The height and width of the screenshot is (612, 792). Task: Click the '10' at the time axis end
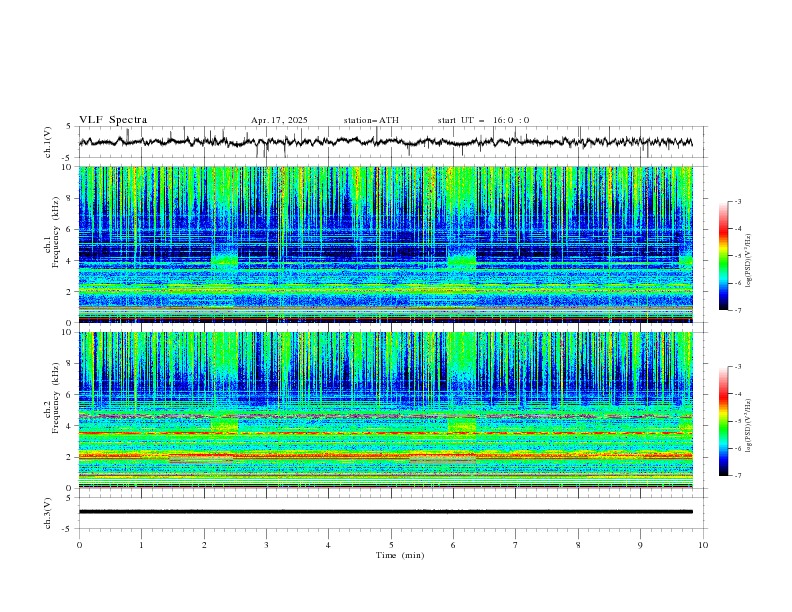click(703, 545)
